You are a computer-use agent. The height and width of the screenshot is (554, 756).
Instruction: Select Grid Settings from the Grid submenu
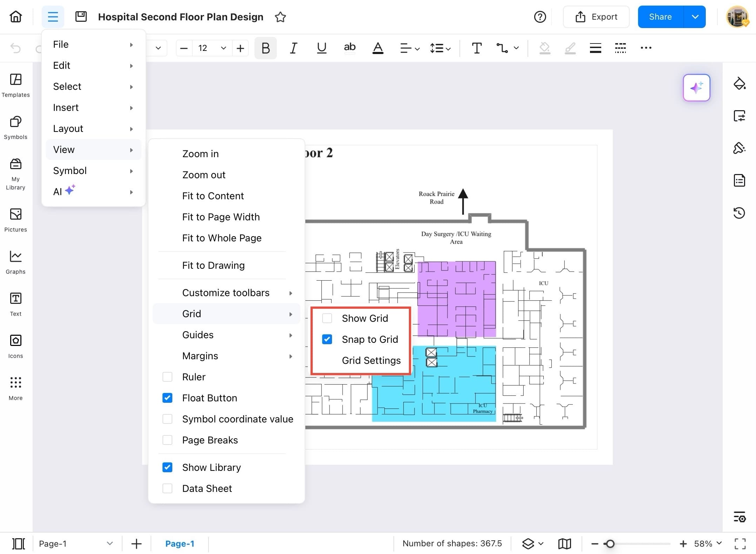click(x=371, y=360)
